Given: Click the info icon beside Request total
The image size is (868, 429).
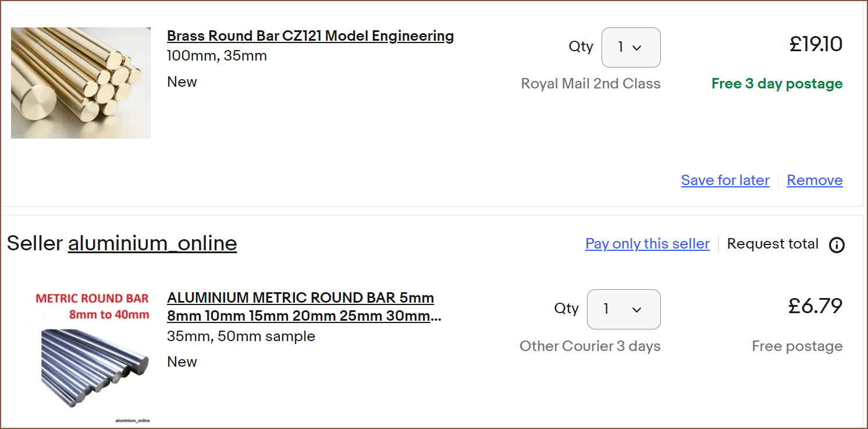Looking at the screenshot, I should [837, 245].
